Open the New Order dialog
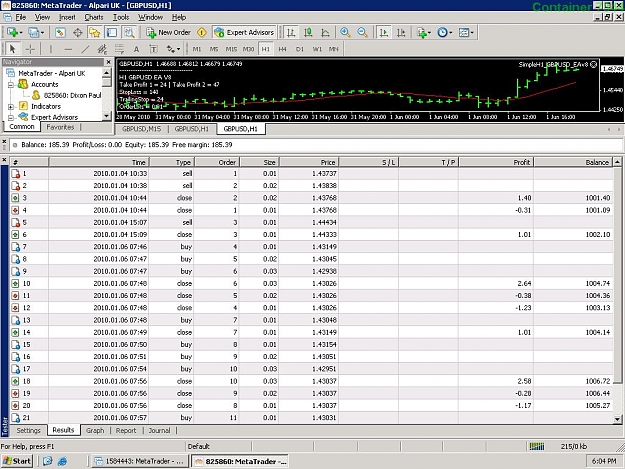This screenshot has height=469, width=625. click(168, 33)
